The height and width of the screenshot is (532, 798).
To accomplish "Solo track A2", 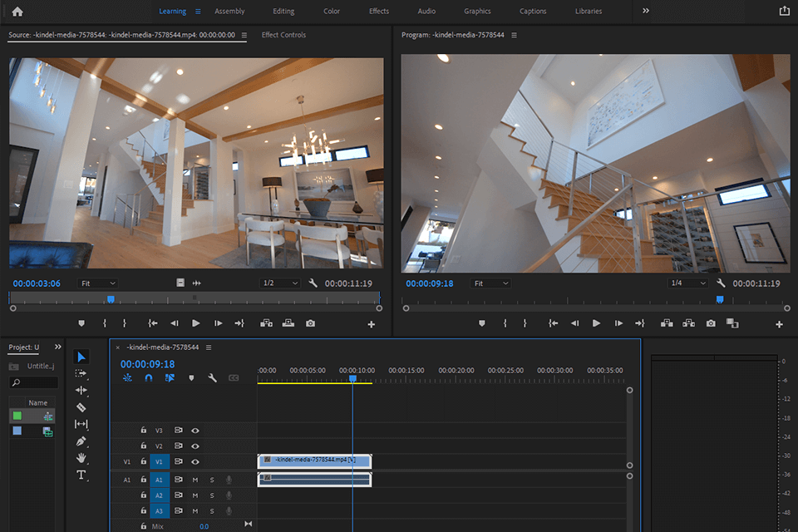I will (212, 495).
